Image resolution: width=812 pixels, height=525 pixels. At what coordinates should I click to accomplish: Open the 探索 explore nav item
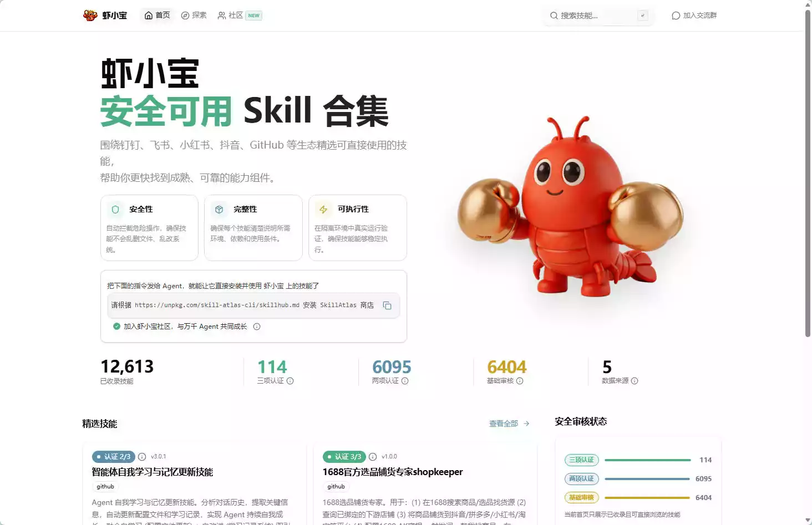194,16
